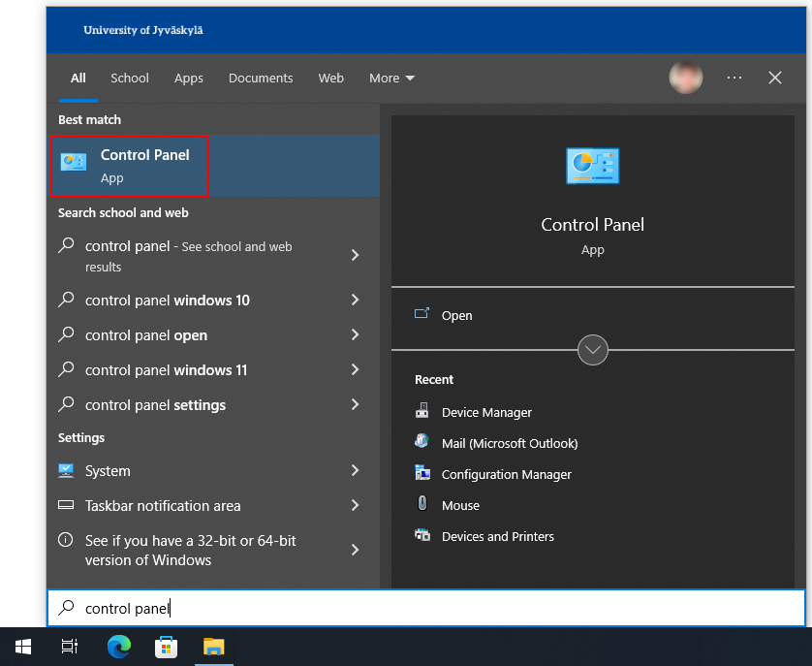Open File Explorer from the taskbar
The width and height of the screenshot is (812, 666).
[214, 647]
